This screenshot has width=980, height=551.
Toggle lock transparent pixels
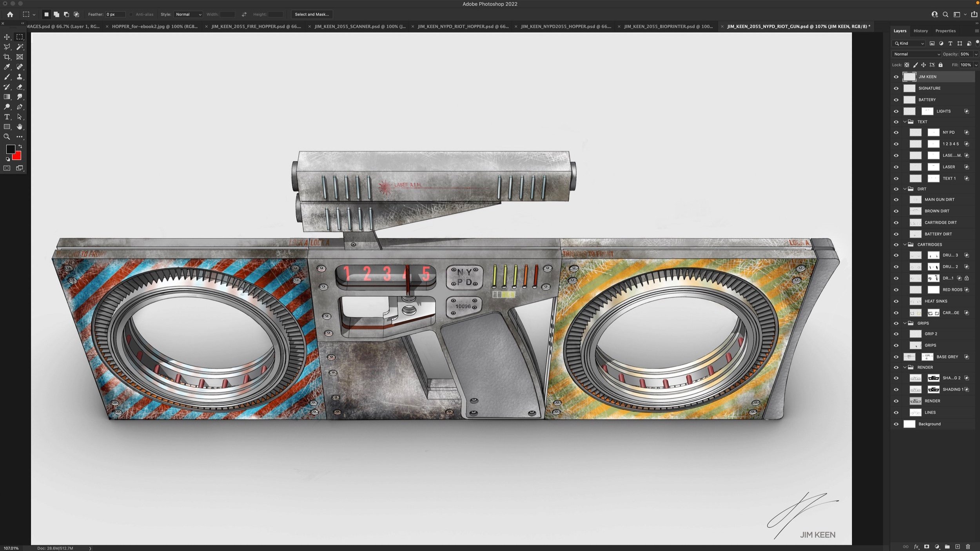coord(907,65)
